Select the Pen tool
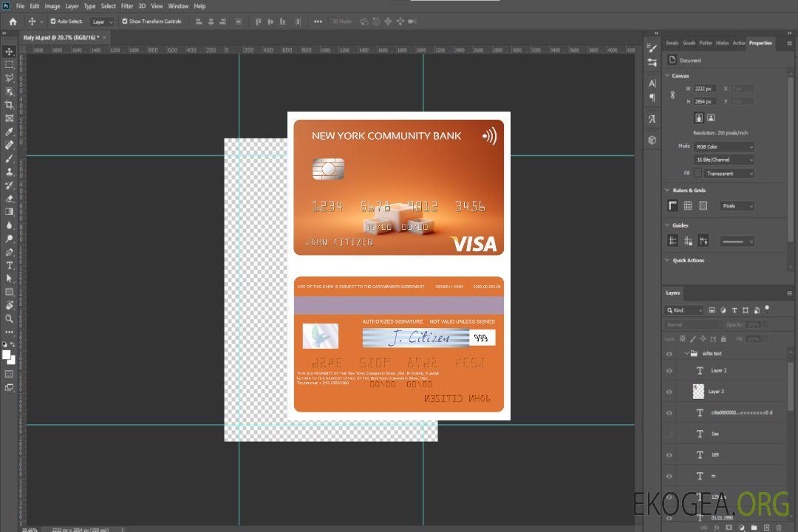Image resolution: width=798 pixels, height=532 pixels. pos(9,252)
